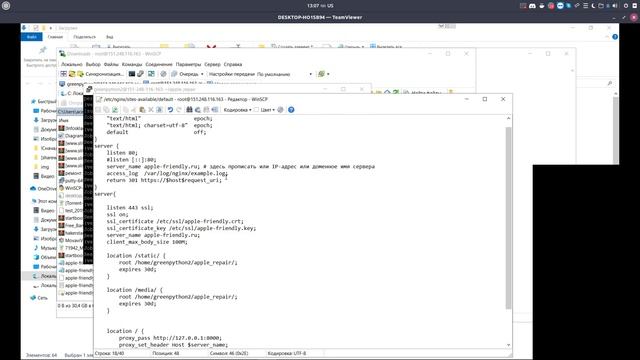Click the Find binoculars icon in editor
Screen dimensions: 640x360
[189, 110]
